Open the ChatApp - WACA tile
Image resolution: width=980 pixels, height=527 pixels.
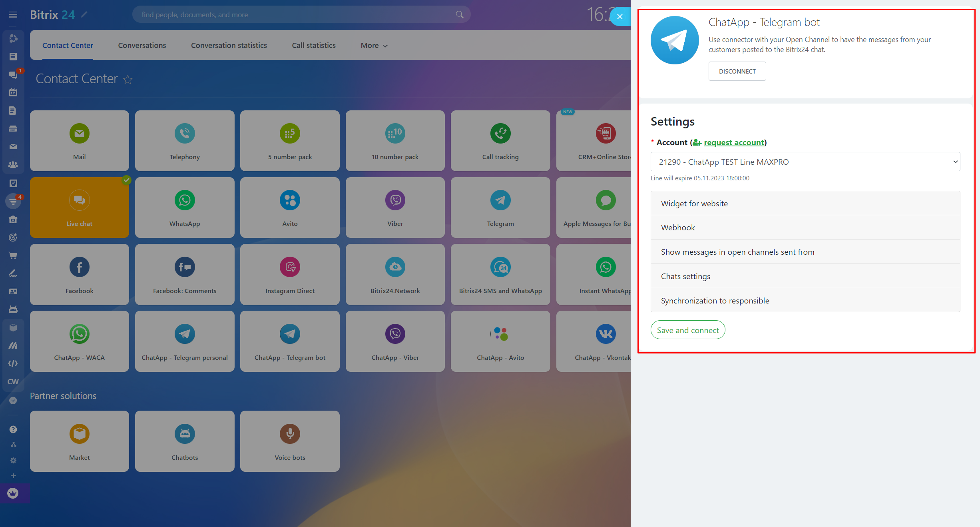pos(79,341)
